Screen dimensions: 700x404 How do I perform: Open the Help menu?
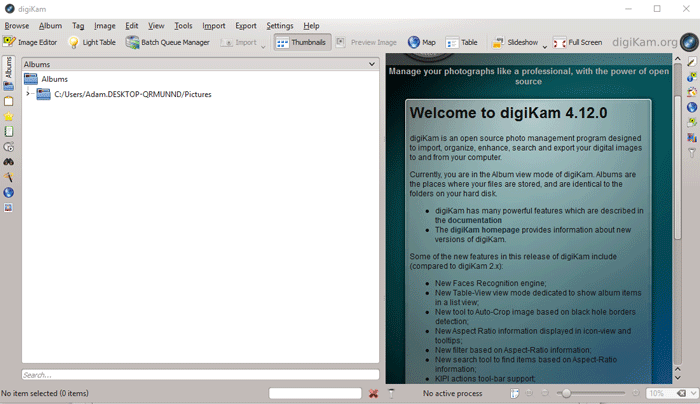311,26
